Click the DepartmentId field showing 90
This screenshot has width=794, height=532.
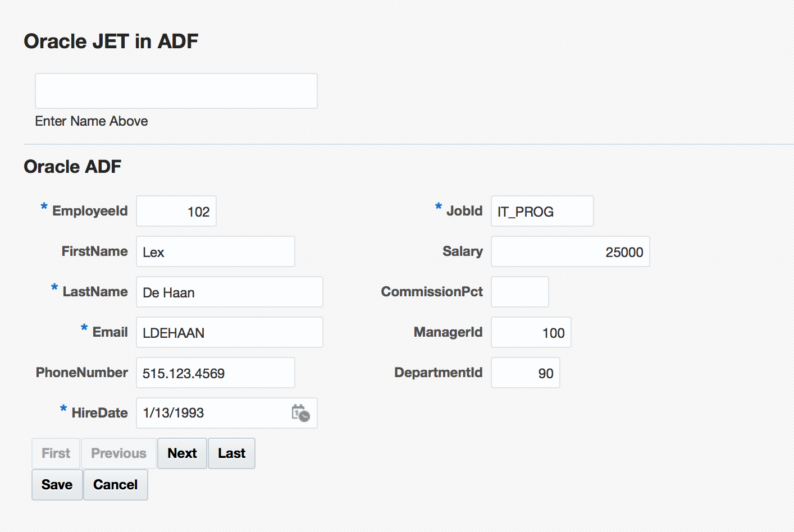[525, 373]
